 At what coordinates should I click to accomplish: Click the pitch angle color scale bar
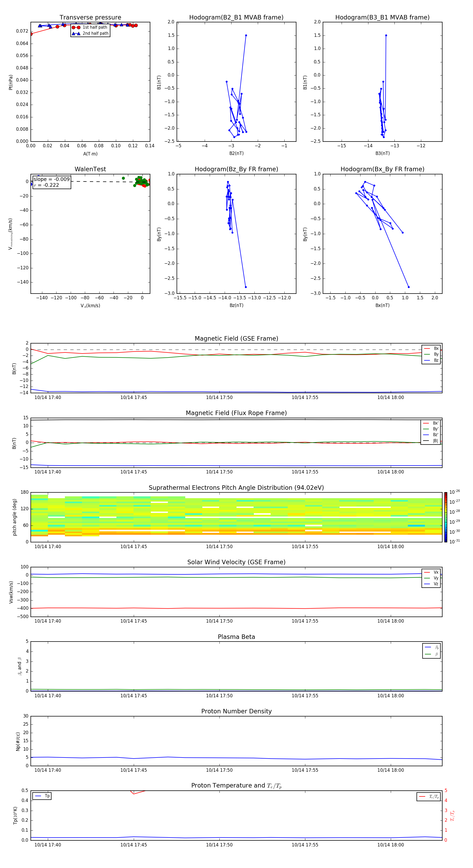pos(446,517)
